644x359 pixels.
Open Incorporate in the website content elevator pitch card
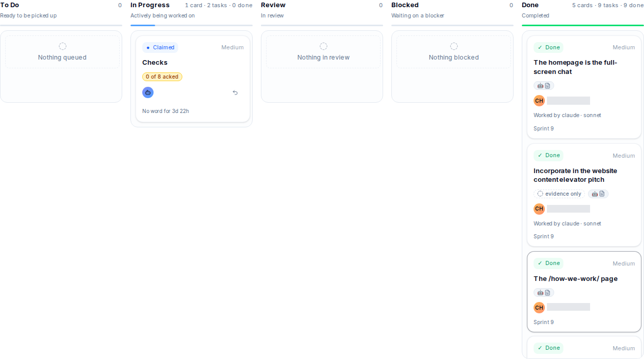point(575,175)
